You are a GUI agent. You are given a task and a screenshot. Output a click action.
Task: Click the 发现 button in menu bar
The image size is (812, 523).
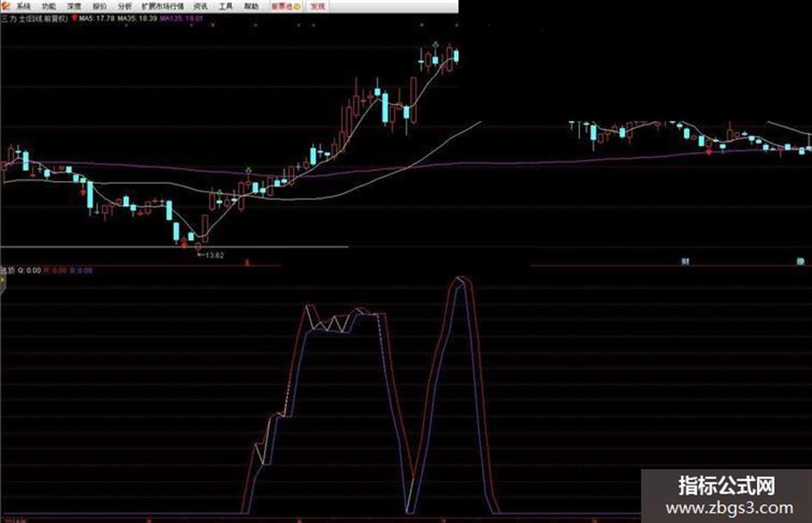click(317, 6)
